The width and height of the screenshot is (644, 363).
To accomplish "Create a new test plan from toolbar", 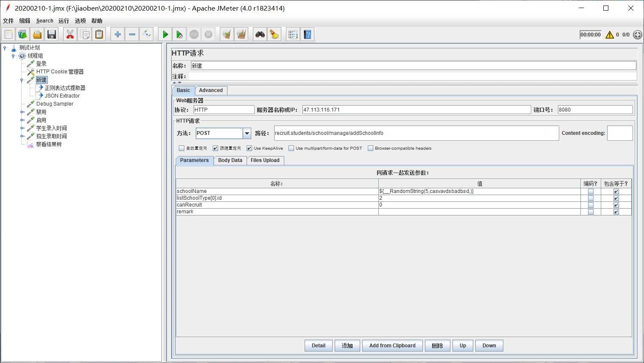I will coord(8,34).
